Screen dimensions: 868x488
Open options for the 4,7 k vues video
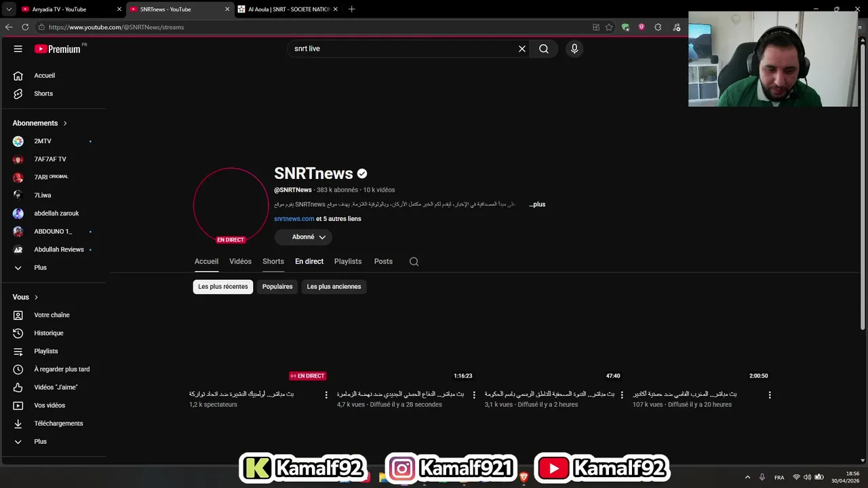click(x=474, y=394)
